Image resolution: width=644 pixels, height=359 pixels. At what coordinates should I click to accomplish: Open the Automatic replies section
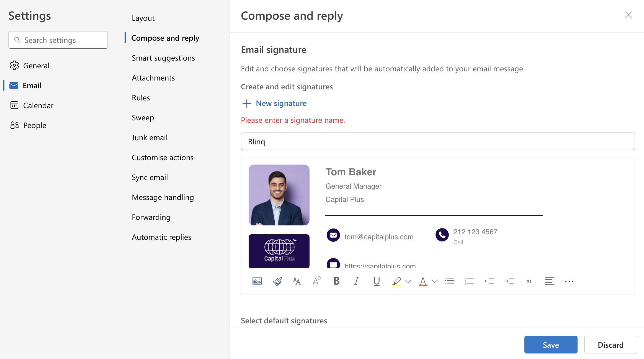click(x=161, y=237)
